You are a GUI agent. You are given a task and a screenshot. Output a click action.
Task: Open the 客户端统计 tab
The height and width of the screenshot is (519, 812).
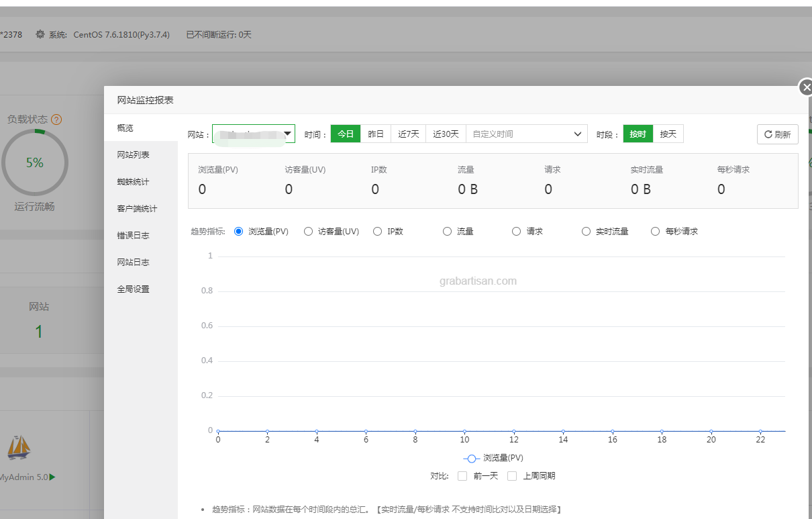pos(141,208)
